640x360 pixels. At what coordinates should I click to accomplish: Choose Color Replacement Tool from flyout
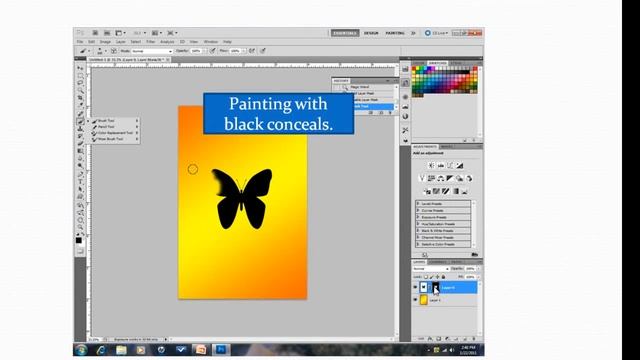pos(115,133)
